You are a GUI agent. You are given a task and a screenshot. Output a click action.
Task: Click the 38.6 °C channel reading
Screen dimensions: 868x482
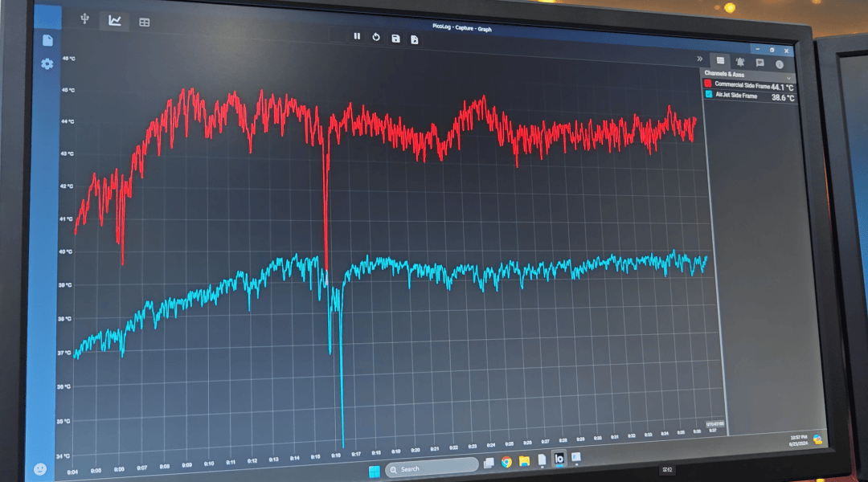(x=784, y=98)
